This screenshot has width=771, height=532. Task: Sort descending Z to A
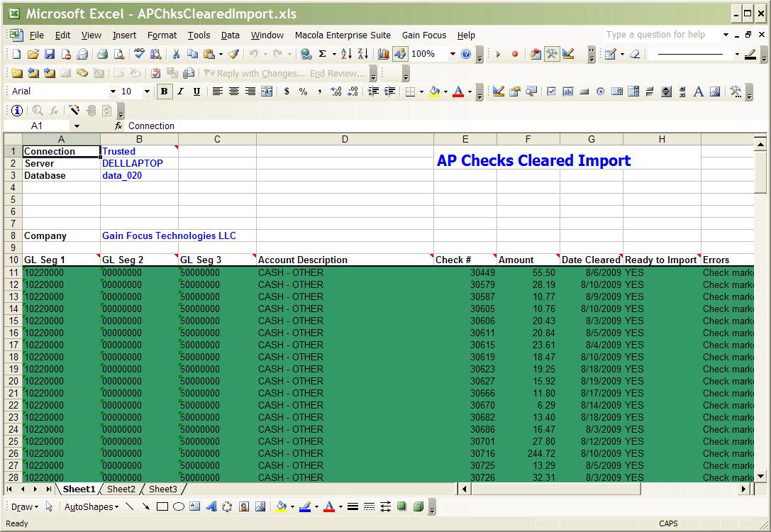click(363, 54)
